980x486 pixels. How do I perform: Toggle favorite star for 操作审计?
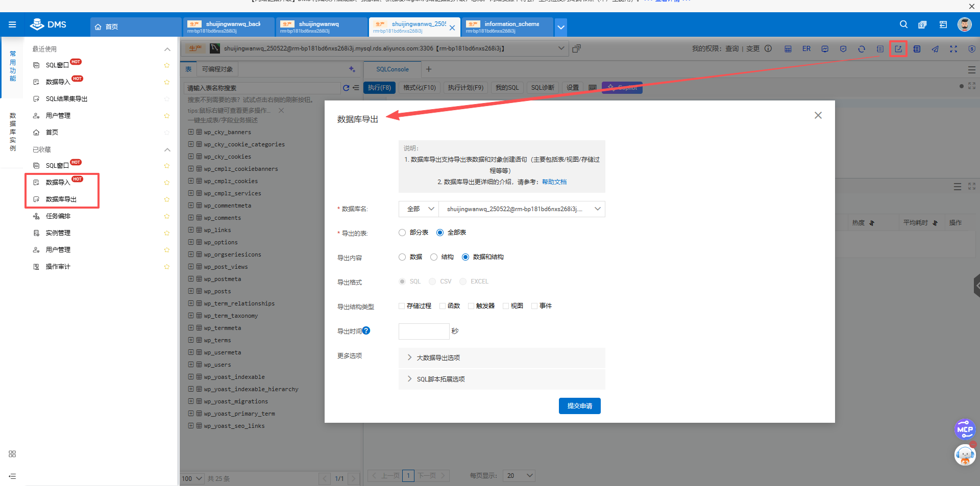[166, 267]
